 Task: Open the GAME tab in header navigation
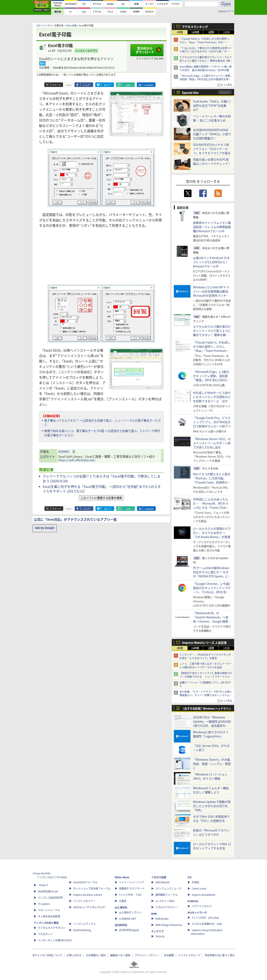pos(123,11)
